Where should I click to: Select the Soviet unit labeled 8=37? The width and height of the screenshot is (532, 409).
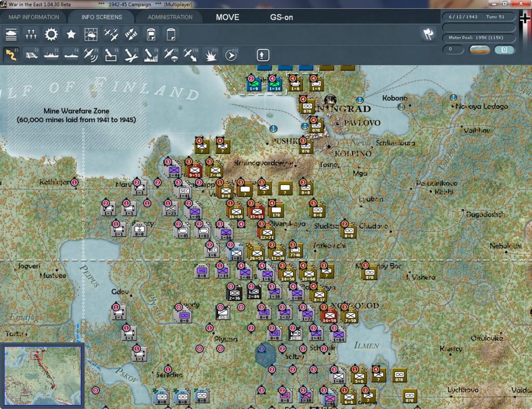319,295
